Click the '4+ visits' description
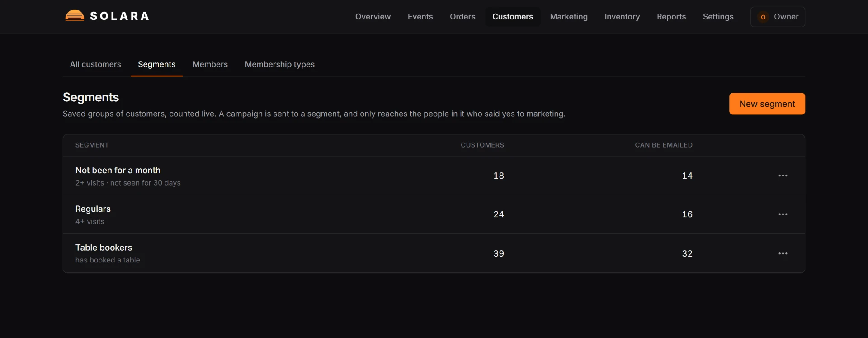 pyautogui.click(x=90, y=222)
